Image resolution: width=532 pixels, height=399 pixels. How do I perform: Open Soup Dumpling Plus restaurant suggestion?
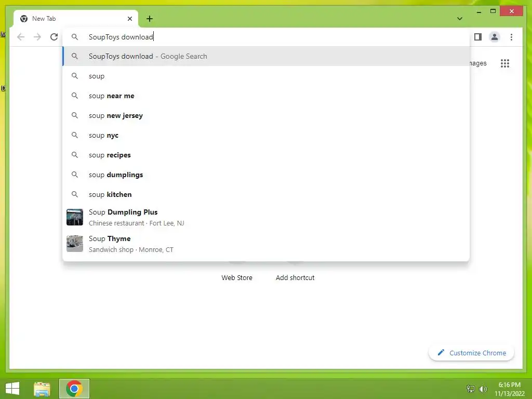(x=266, y=217)
